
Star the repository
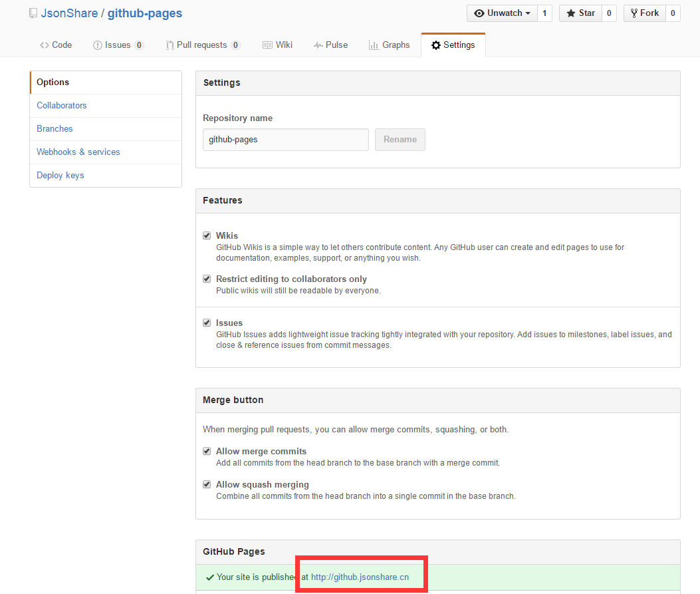pyautogui.click(x=580, y=13)
